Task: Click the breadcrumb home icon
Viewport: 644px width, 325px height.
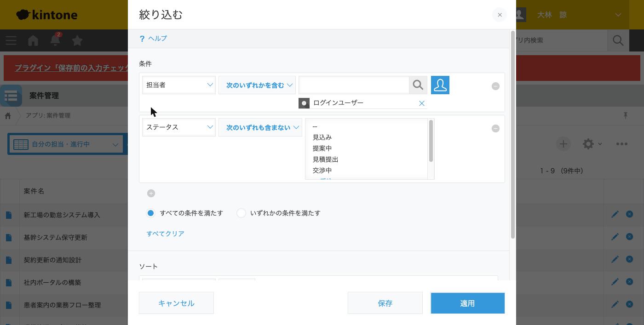Action: [8, 116]
